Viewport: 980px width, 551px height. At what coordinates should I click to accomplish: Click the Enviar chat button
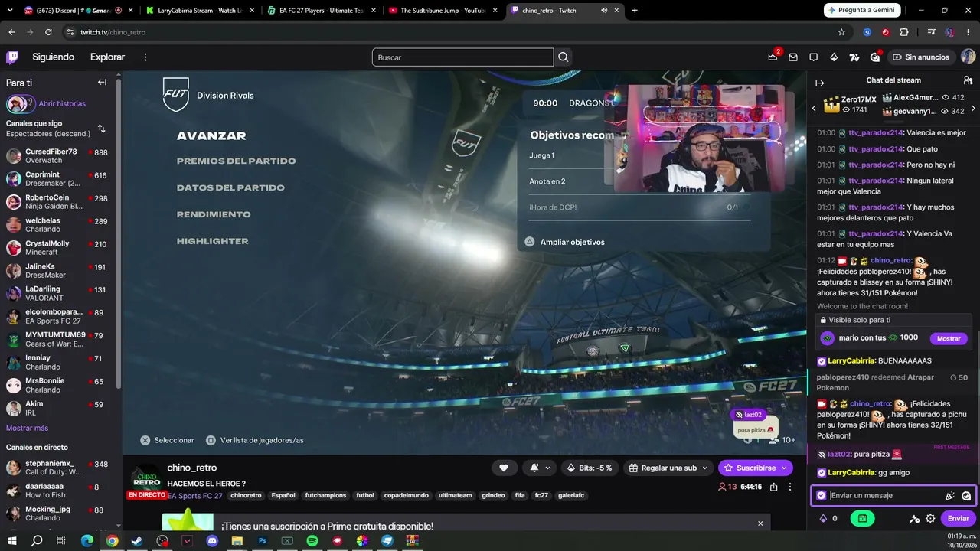959,518
